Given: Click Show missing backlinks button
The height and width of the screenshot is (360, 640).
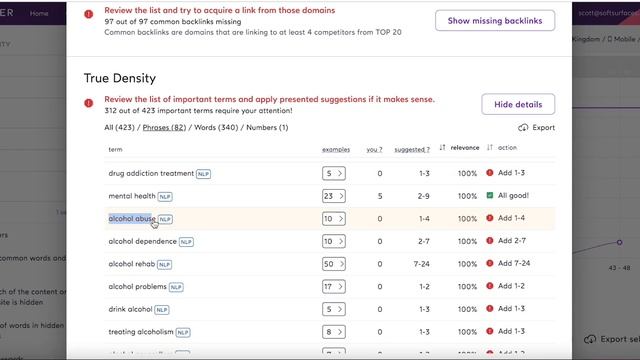Looking at the screenshot, I should click(495, 20).
